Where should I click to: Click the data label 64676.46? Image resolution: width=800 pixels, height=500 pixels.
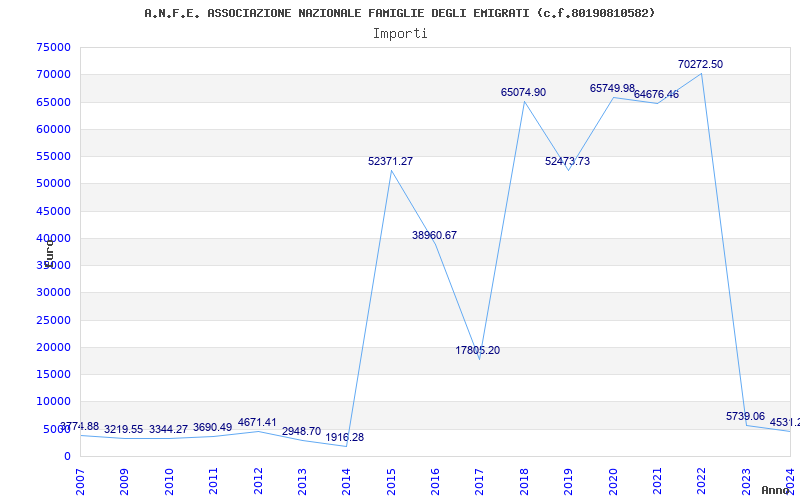[x=656, y=94]
